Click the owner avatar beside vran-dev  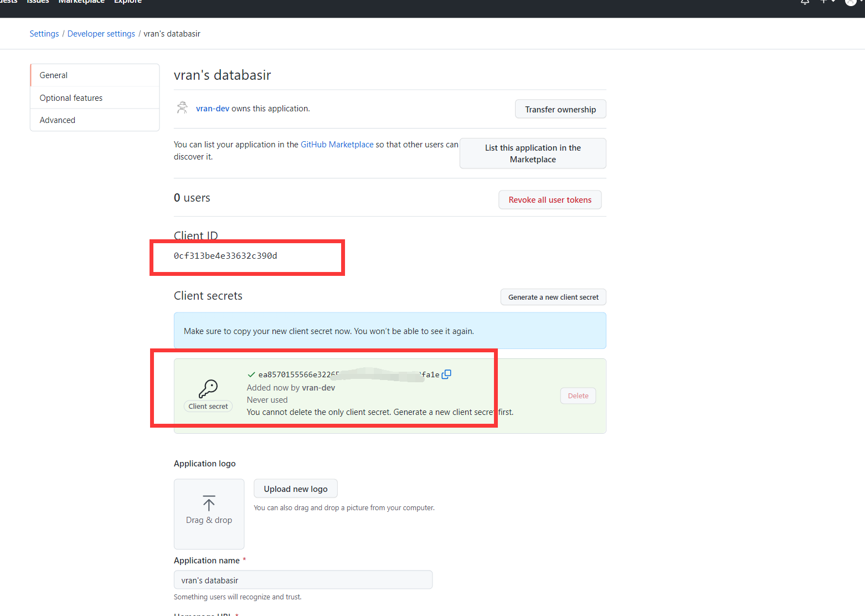182,108
